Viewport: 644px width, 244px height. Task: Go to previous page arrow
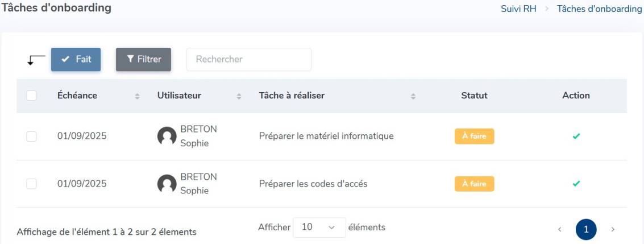coord(559,229)
